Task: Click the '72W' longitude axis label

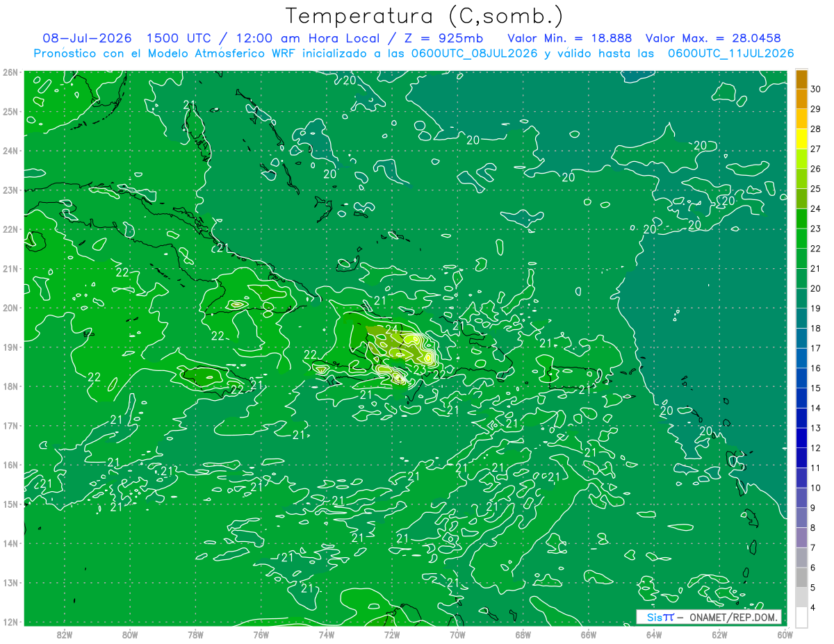Action: pos(392,634)
